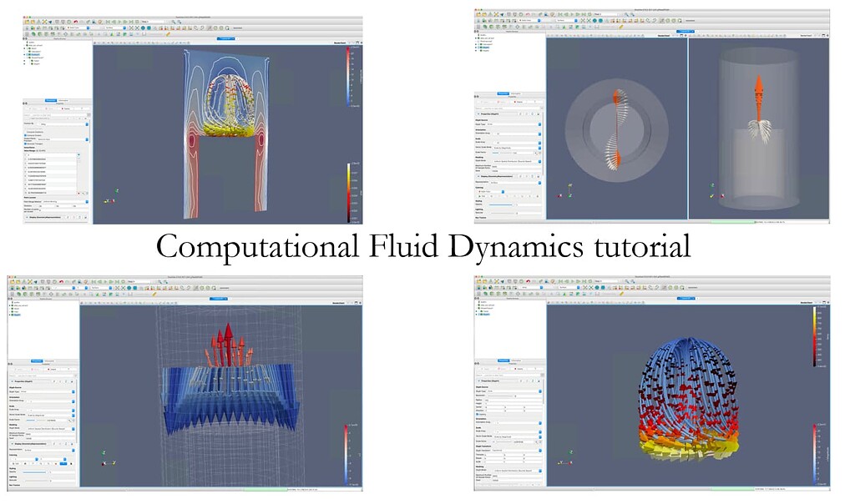The width and height of the screenshot is (855, 504).
Task: Open a file using the folder icon
Action: pos(26,22)
